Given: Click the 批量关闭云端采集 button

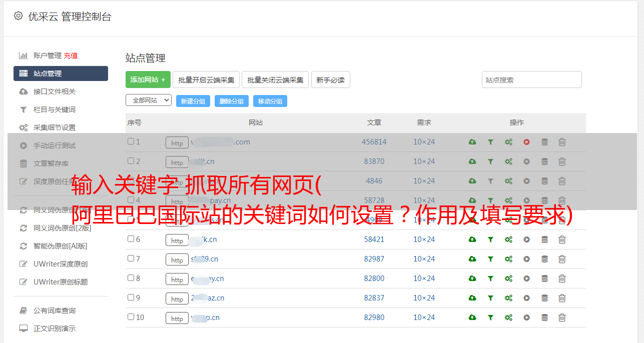Looking at the screenshot, I should click(x=275, y=79).
